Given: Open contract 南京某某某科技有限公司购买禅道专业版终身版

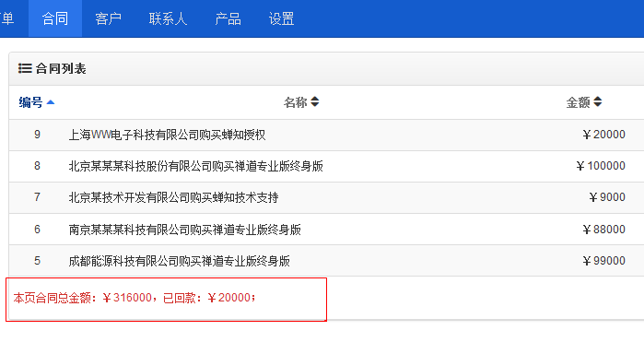Looking at the screenshot, I should click(x=184, y=230).
